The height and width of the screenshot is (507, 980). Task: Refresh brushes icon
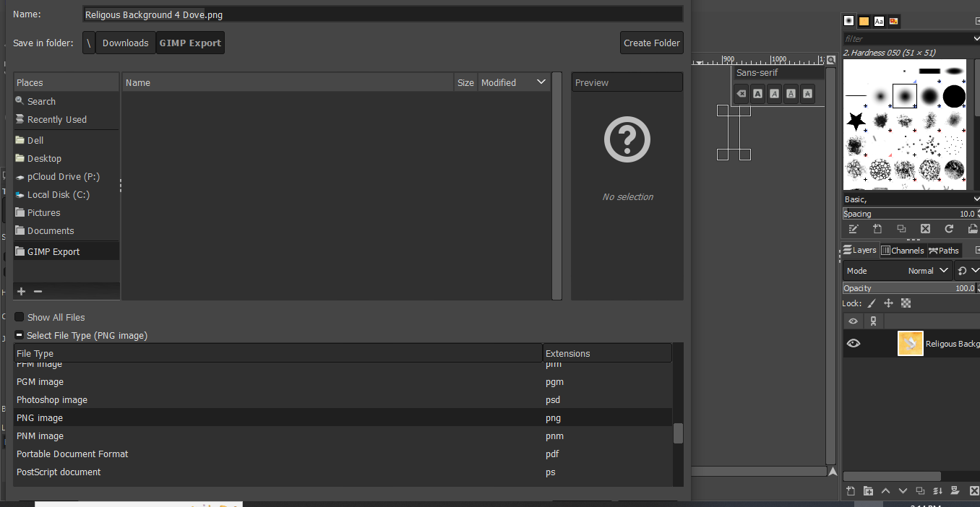click(x=949, y=229)
